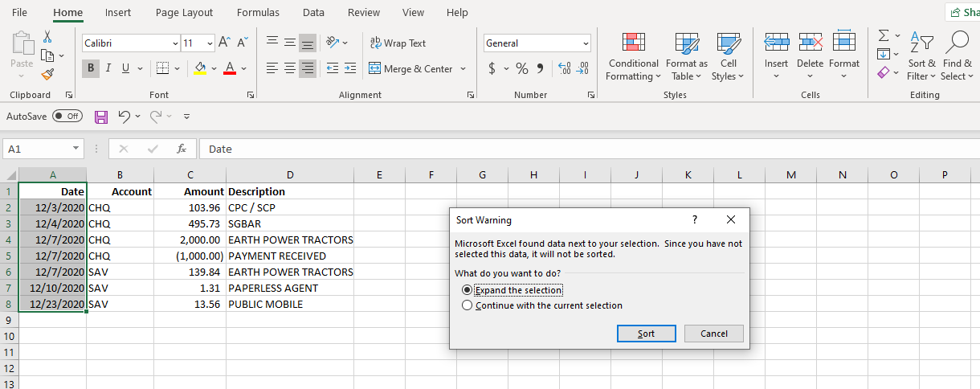Choose Continue with the current selection
This screenshot has width=980, height=389.
[x=468, y=305]
